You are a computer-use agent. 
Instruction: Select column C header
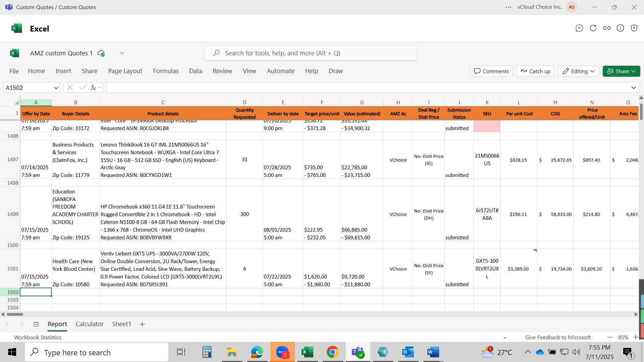coord(163,103)
